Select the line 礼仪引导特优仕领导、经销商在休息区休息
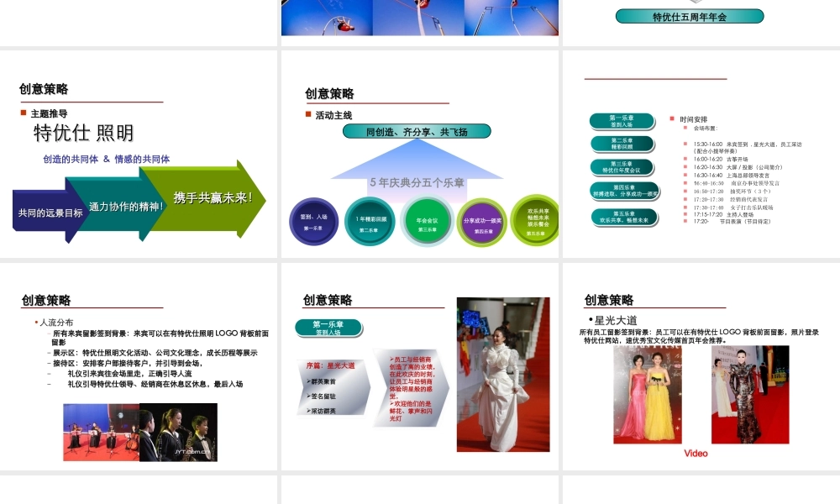 155,384
